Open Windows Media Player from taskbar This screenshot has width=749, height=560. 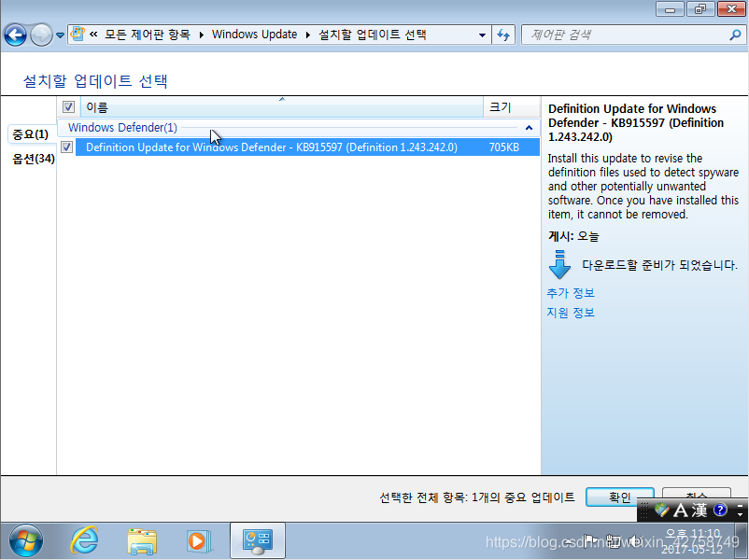tap(199, 541)
